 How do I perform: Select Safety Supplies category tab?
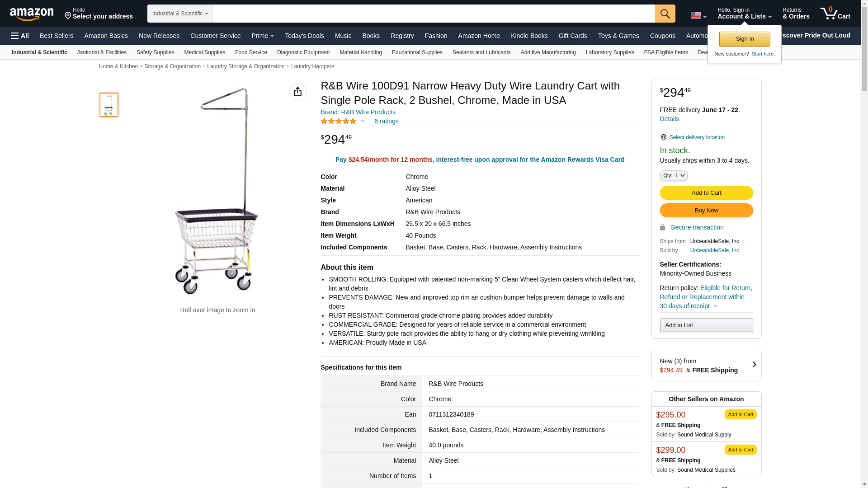tap(155, 52)
